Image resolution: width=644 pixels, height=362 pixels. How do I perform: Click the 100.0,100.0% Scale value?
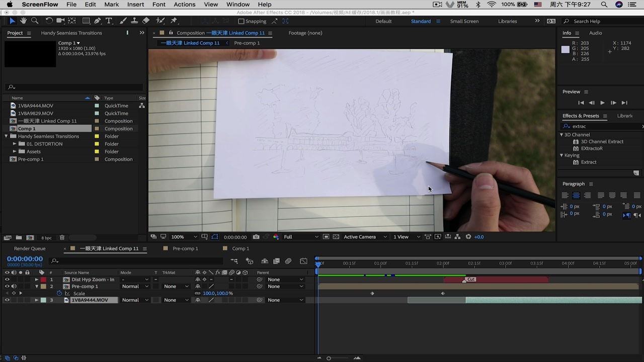pos(218,293)
